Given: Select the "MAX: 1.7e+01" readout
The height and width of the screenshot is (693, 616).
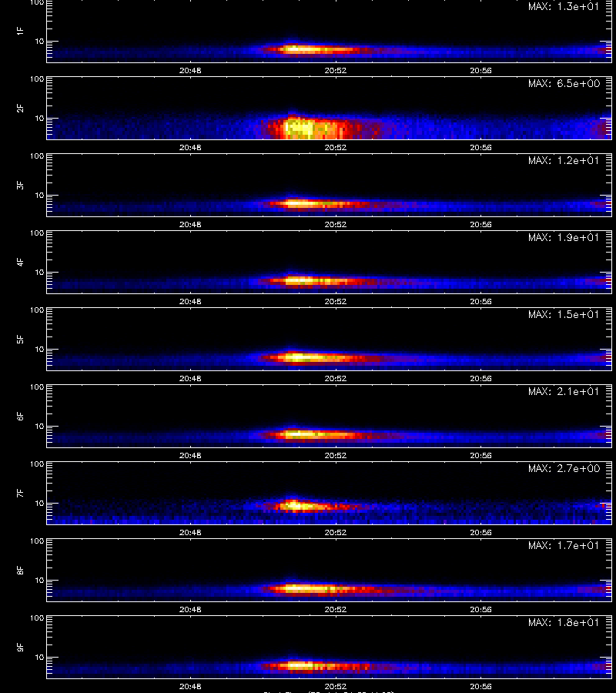Looking at the screenshot, I should pyautogui.click(x=564, y=545).
